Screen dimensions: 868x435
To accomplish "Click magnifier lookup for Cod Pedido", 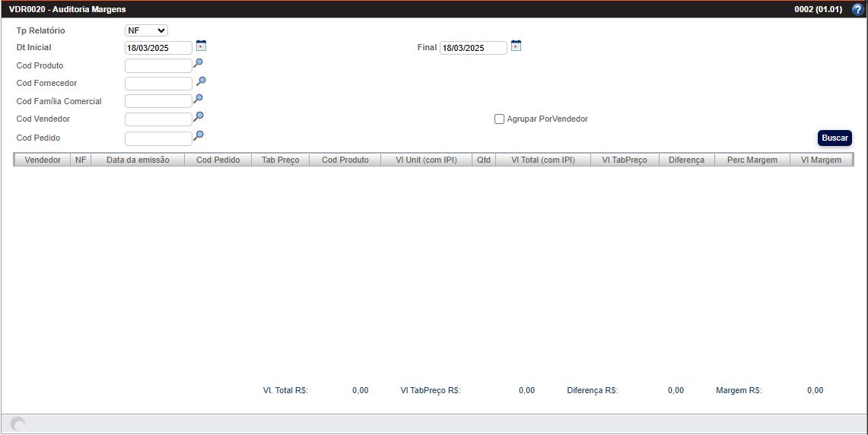I will click(199, 136).
